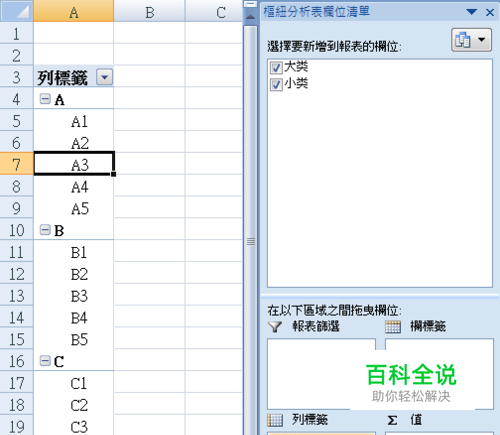500x435 pixels.
Task: Select the column B header
Action: (x=149, y=11)
